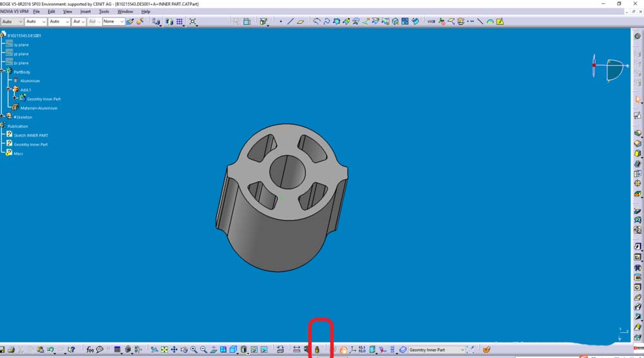644x358 pixels.
Task: Click the Fly Mode icon
Action: 155,350
